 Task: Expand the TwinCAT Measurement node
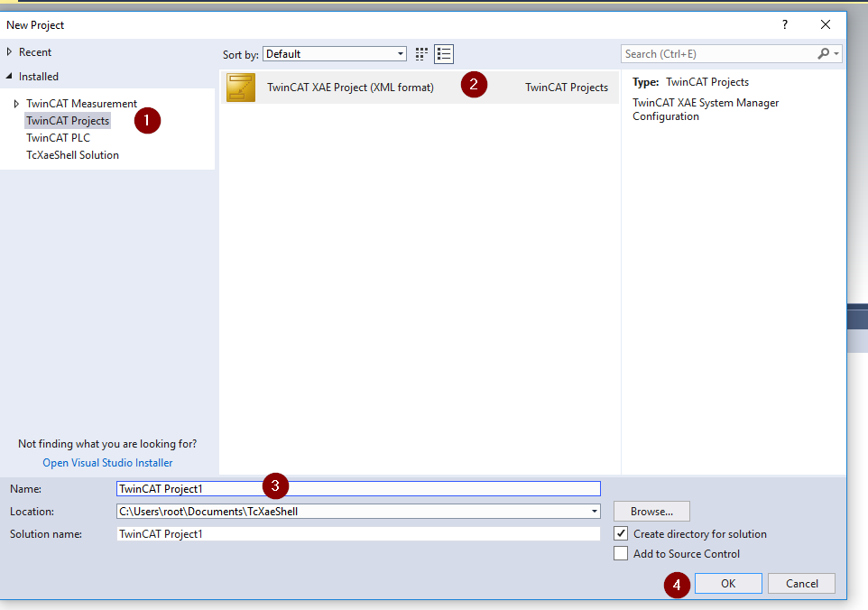pyautogui.click(x=16, y=104)
